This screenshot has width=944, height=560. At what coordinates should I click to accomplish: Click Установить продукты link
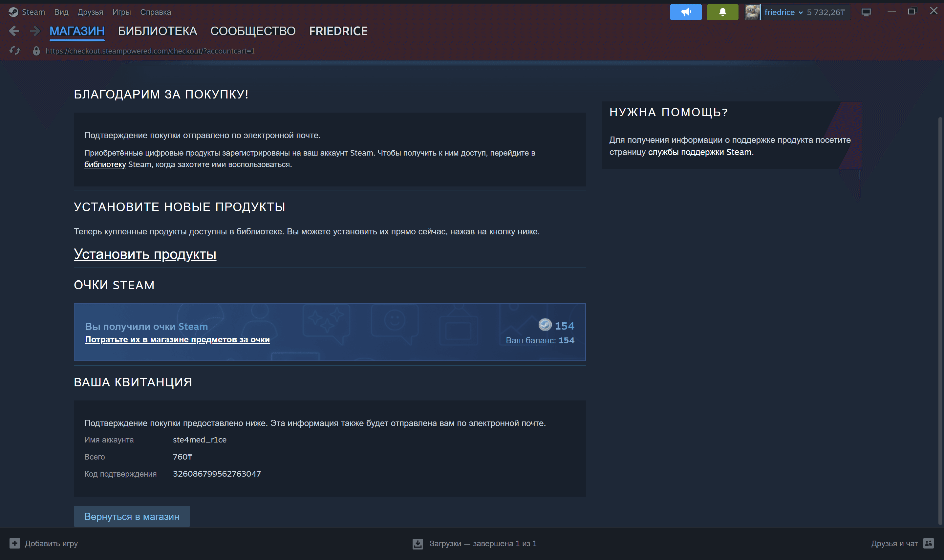click(145, 254)
